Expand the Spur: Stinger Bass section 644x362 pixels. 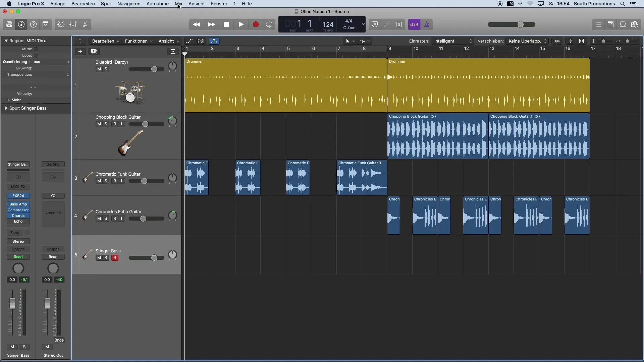[6, 108]
